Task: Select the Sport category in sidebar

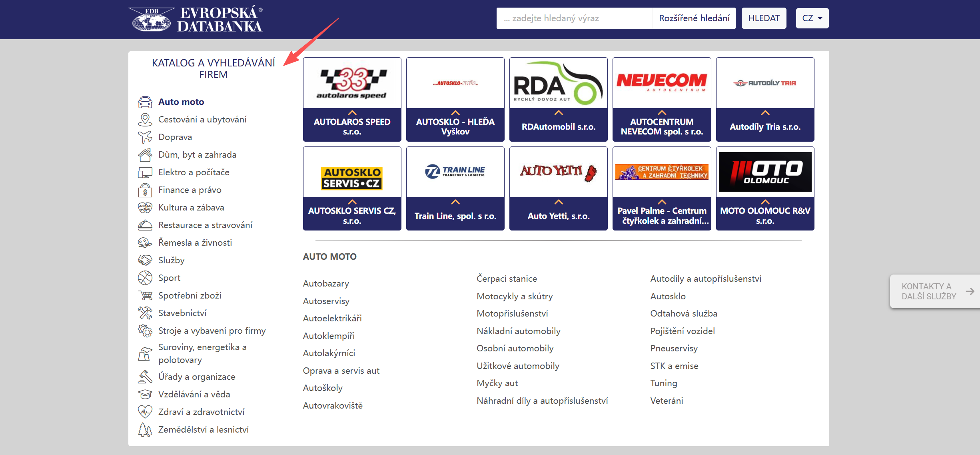Action: pyautogui.click(x=169, y=278)
